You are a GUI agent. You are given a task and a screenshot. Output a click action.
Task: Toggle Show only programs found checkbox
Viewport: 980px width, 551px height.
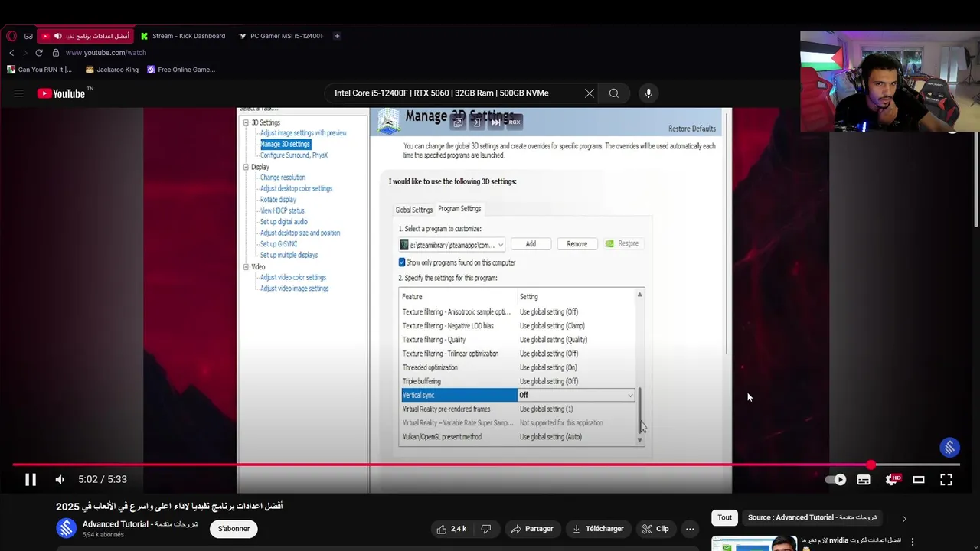click(402, 262)
